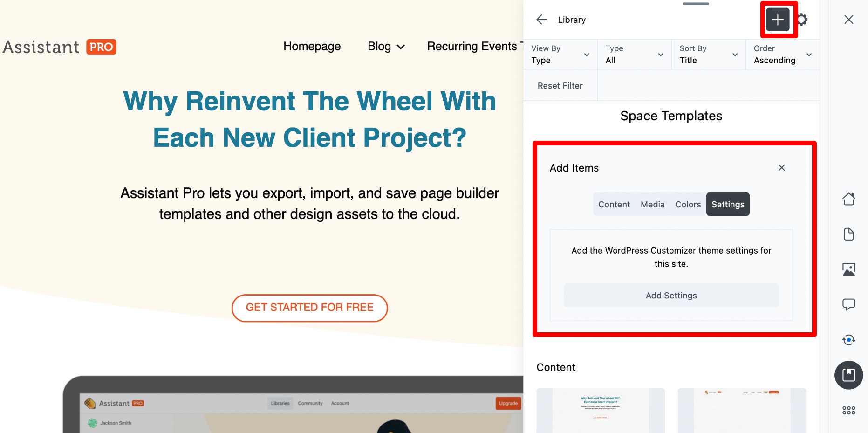Select the Media tab in Add Items
The height and width of the screenshot is (433, 868).
652,204
